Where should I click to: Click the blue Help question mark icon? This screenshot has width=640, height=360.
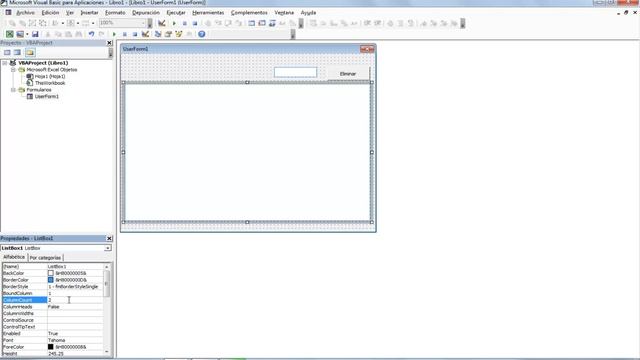pyautogui.click(x=202, y=34)
